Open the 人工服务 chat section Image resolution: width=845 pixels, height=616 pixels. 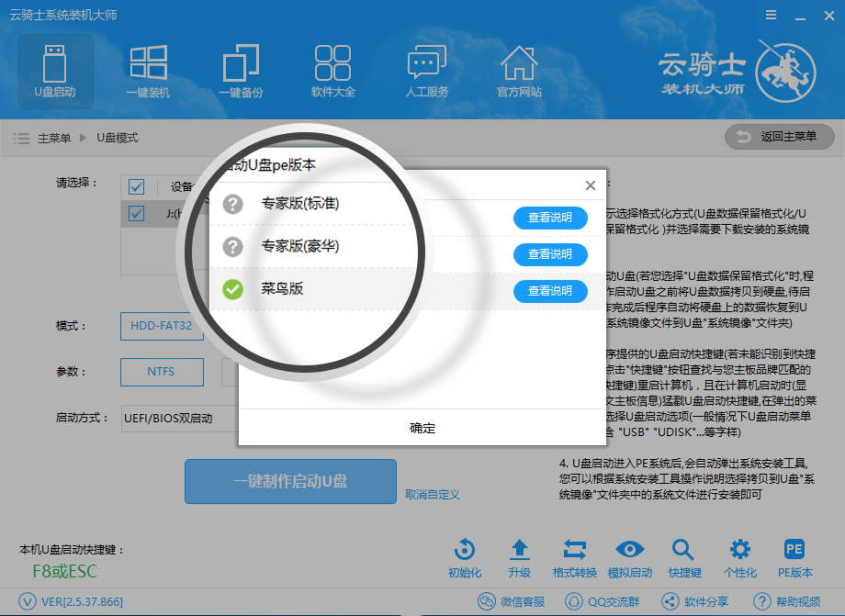(427, 72)
